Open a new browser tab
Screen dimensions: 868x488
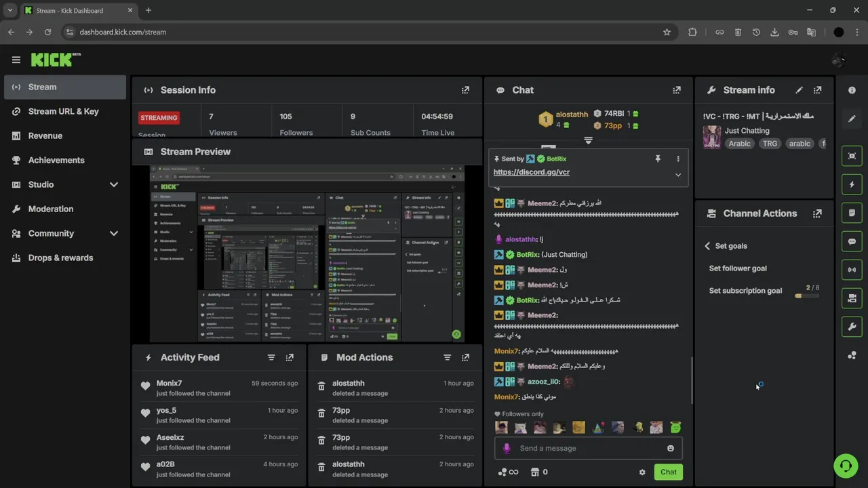(149, 10)
